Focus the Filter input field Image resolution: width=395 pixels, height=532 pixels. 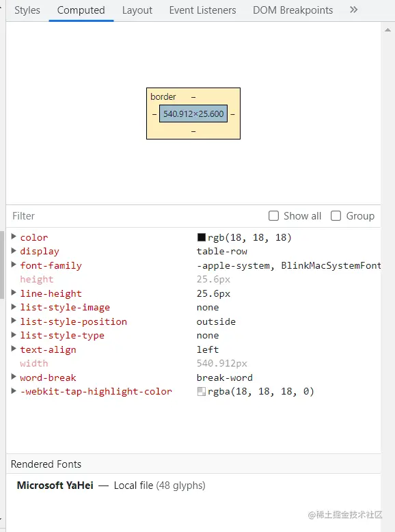(x=135, y=216)
